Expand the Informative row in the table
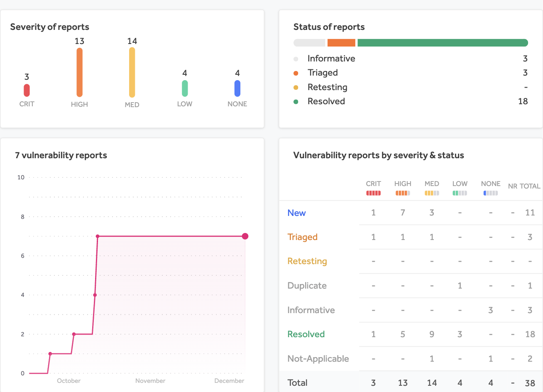This screenshot has height=392, width=543. 311,310
